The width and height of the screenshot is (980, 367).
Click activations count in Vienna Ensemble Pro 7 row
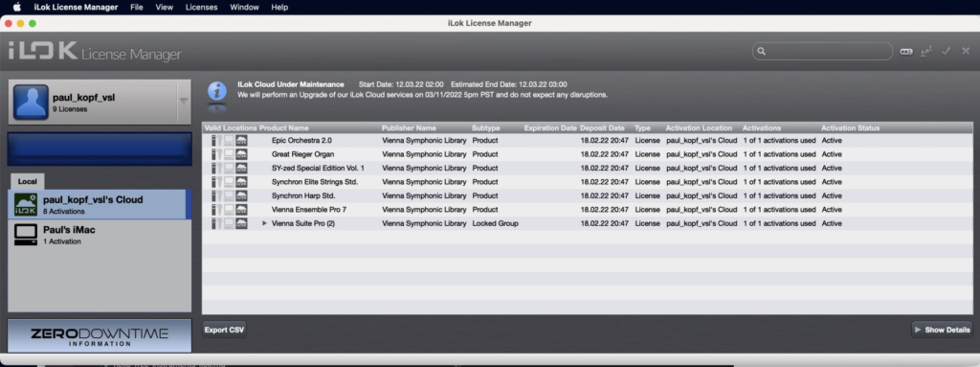pos(779,209)
